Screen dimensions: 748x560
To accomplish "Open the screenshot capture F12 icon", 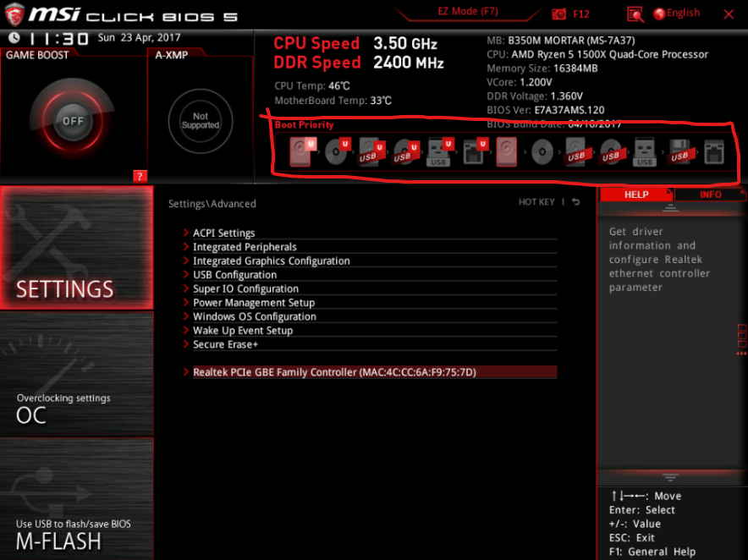I will (x=558, y=14).
